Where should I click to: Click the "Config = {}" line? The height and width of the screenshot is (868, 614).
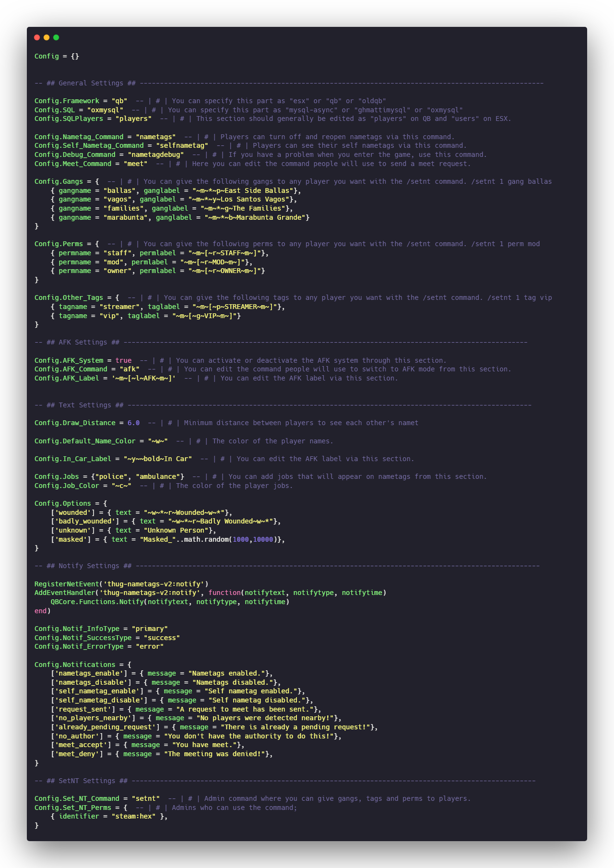(57, 56)
